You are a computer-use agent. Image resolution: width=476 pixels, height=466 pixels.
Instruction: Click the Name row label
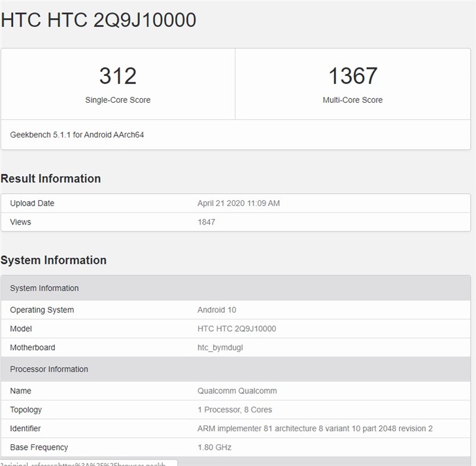point(20,391)
